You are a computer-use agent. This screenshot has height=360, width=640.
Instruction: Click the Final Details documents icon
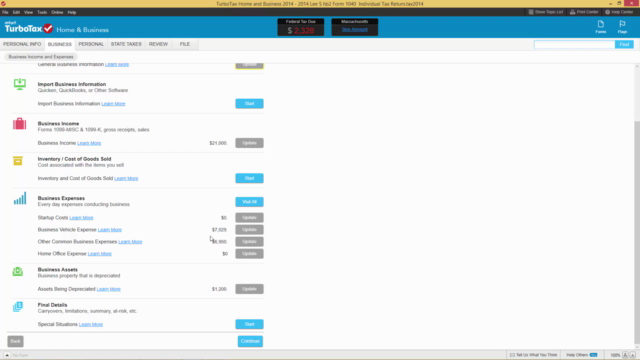pyautogui.click(x=18, y=307)
